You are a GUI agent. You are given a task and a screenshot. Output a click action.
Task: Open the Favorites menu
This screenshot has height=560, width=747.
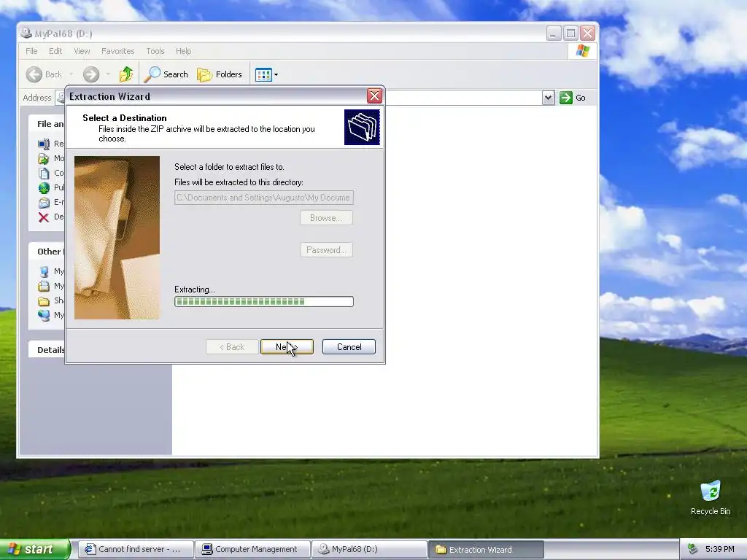[x=117, y=51]
